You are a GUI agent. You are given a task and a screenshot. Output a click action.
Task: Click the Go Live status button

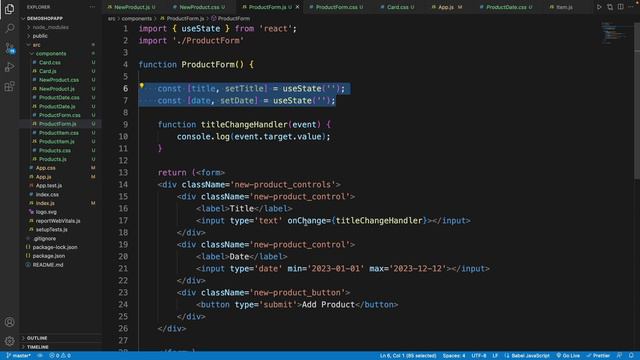(568, 356)
